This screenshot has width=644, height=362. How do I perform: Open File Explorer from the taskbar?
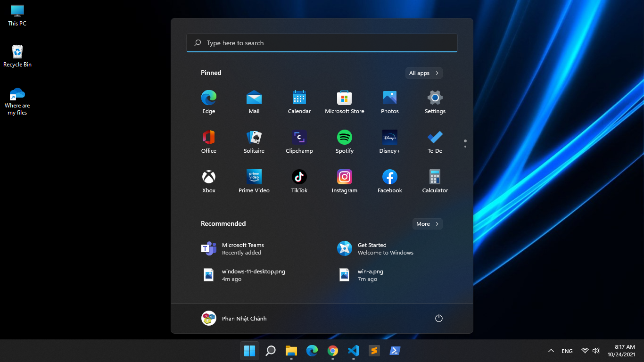point(291,351)
